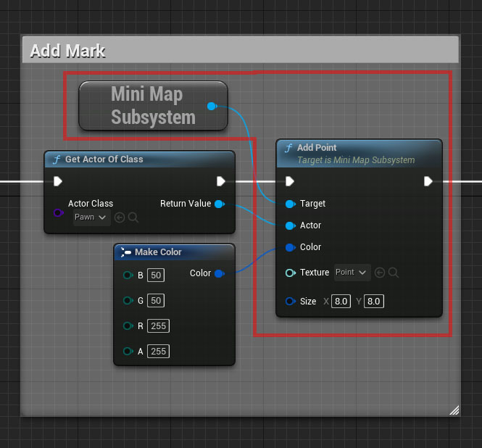Click function icon on Add Point header
The width and height of the screenshot is (482, 448).
coord(288,148)
